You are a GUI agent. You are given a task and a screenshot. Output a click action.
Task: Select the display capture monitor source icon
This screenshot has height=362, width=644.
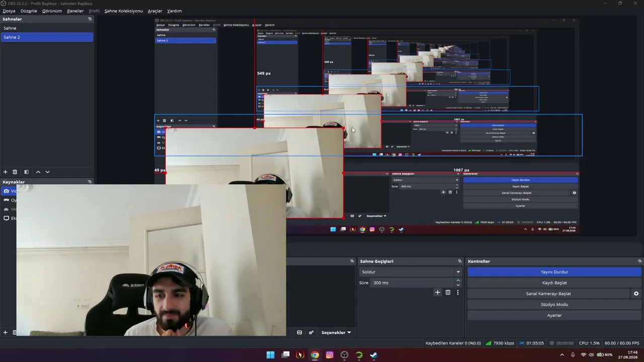pyautogui.click(x=6, y=218)
